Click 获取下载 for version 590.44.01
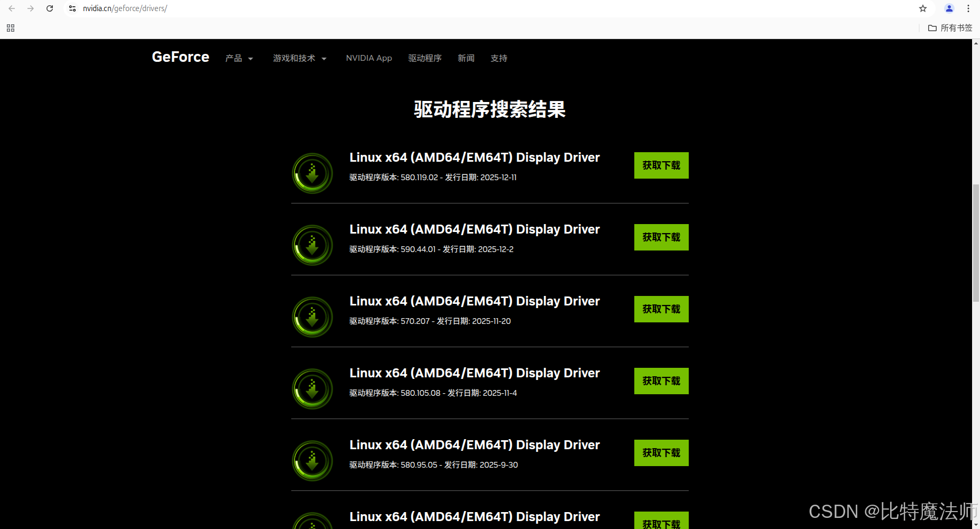 click(661, 237)
